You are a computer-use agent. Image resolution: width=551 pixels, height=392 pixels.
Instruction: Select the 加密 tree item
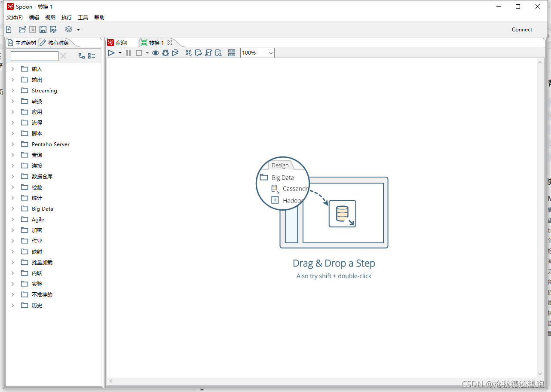point(37,230)
